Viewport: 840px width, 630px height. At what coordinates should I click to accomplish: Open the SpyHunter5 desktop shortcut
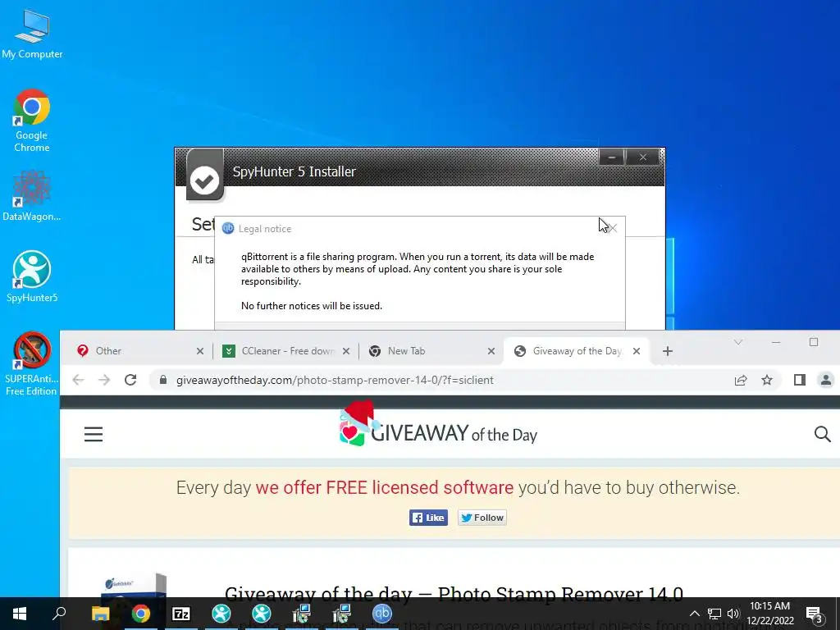point(32,276)
